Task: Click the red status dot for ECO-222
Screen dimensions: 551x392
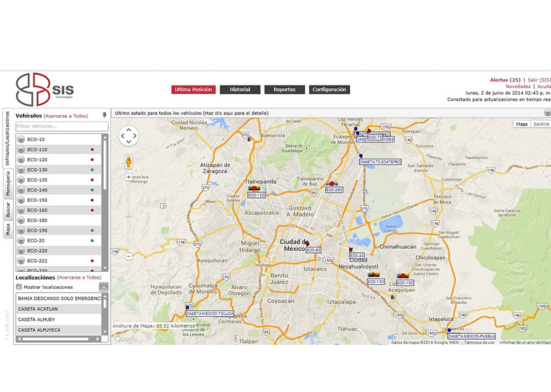Action: click(92, 261)
